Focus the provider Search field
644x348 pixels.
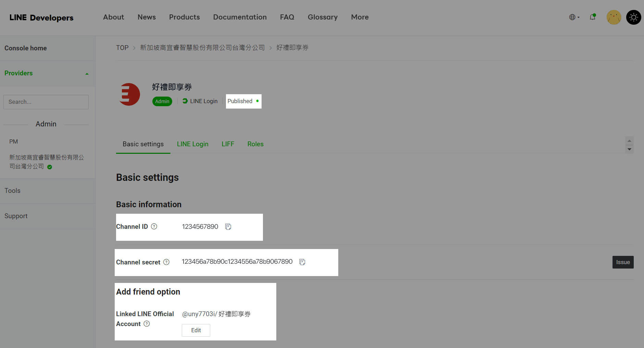pyautogui.click(x=46, y=102)
